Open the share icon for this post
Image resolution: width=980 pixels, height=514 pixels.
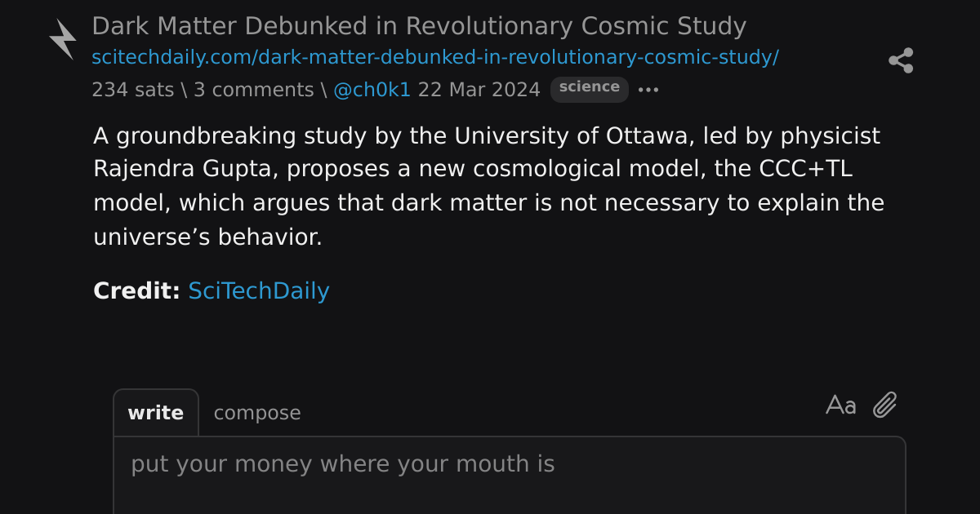[901, 60]
